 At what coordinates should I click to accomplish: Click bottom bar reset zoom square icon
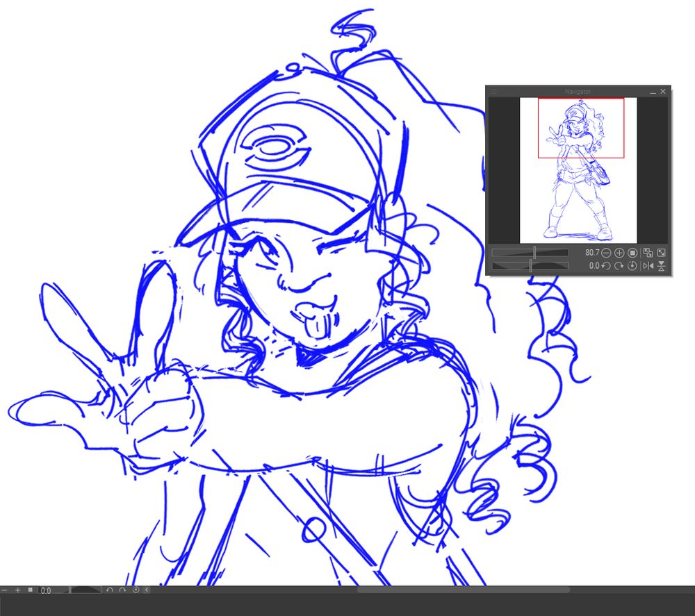(30, 590)
